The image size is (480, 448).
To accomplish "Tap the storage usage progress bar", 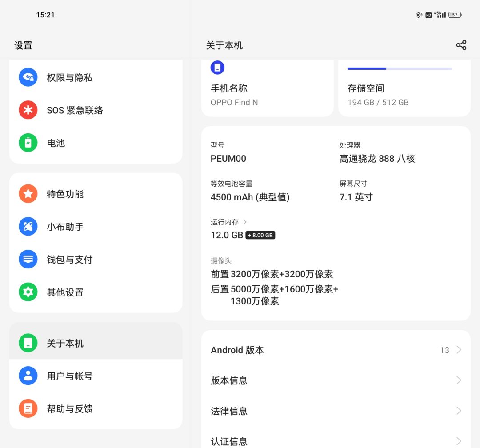I will (400, 68).
